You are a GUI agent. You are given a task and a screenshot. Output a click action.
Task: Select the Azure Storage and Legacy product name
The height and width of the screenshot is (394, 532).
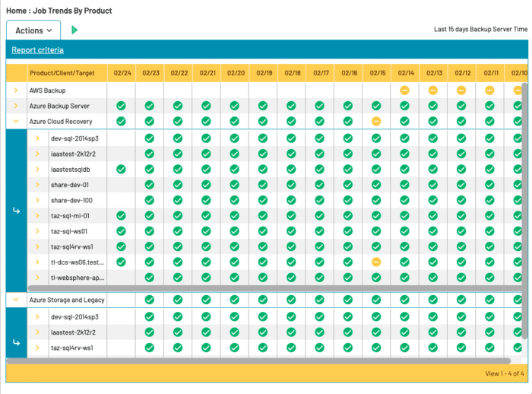tap(67, 300)
